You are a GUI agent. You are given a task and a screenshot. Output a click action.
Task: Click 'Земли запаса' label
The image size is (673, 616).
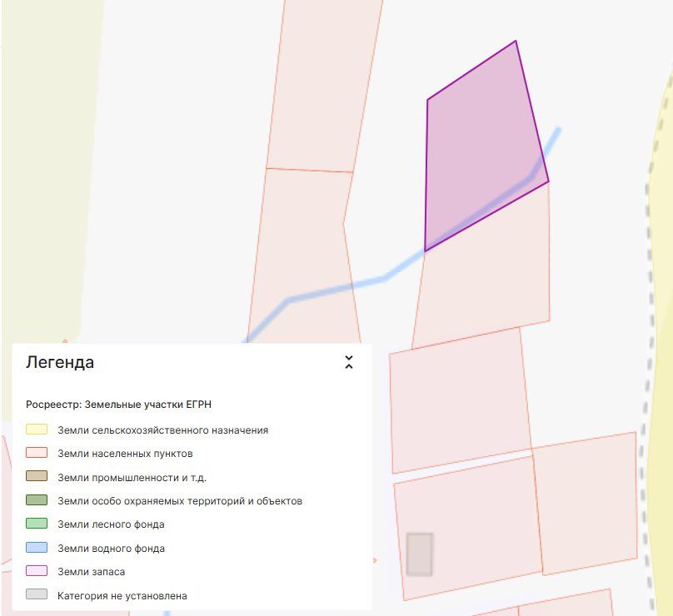(92, 572)
